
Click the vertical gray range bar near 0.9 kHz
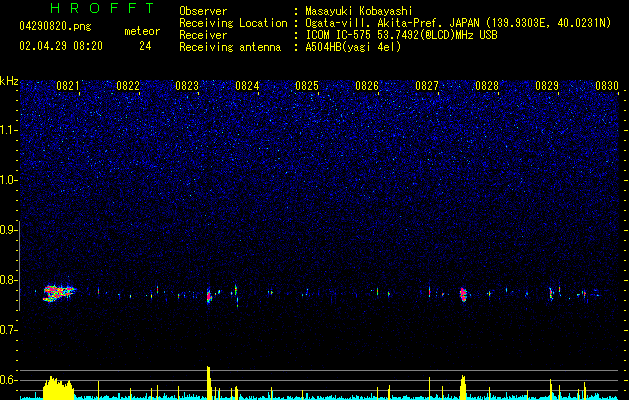tap(20, 265)
